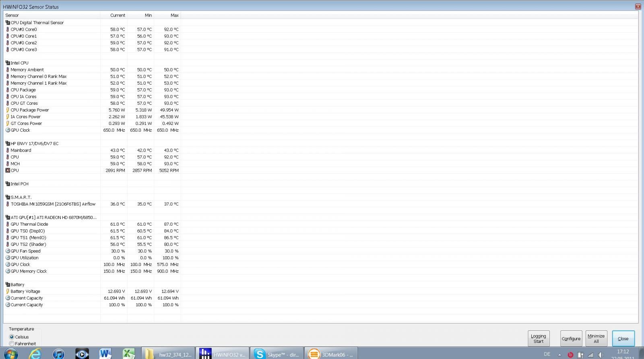This screenshot has width=644, height=359.
Task: Click lightning icon beside IA Cores Power
Action: point(8,116)
